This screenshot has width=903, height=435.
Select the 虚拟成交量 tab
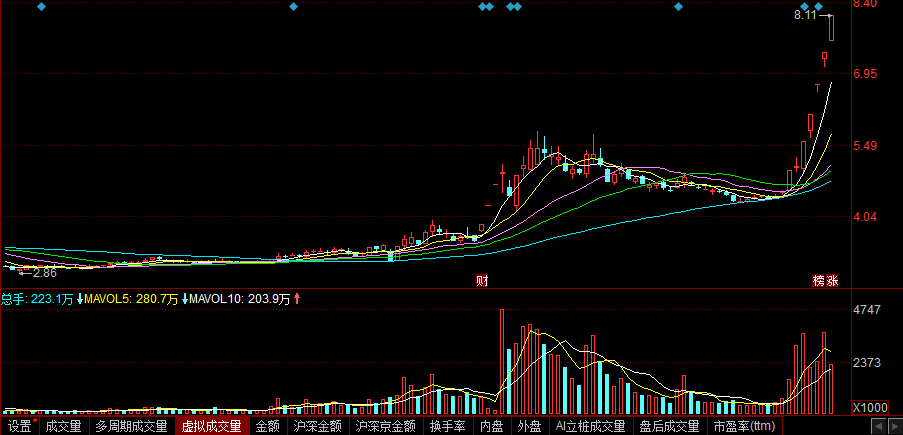point(211,426)
